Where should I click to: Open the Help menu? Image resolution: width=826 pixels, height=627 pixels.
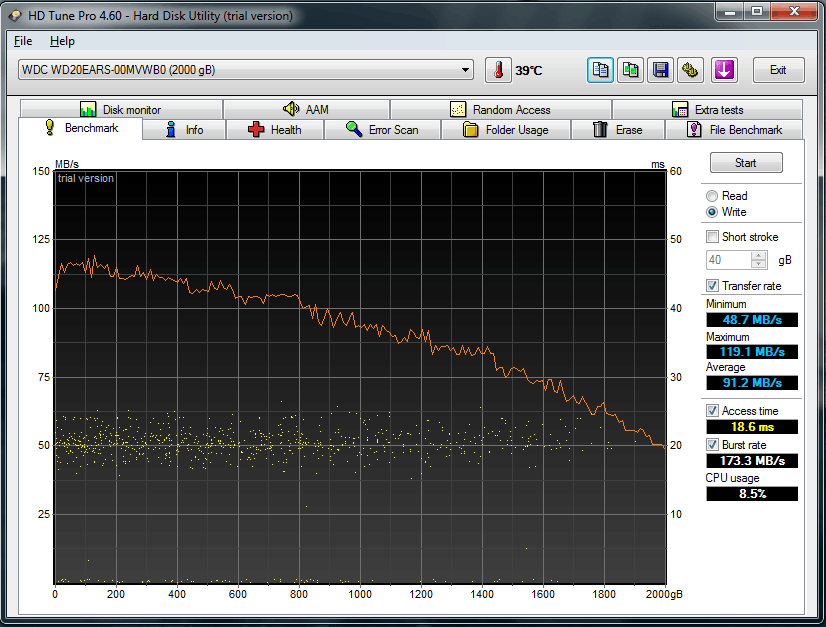[x=62, y=41]
